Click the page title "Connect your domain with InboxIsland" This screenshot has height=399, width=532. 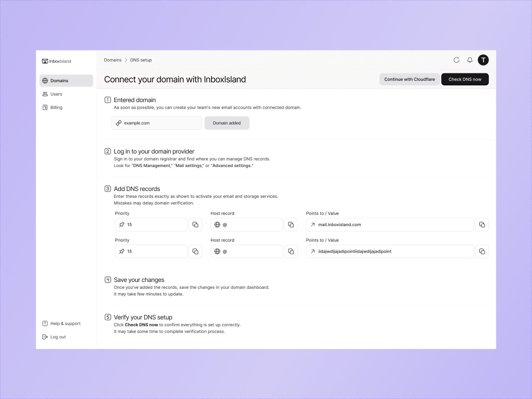point(174,79)
